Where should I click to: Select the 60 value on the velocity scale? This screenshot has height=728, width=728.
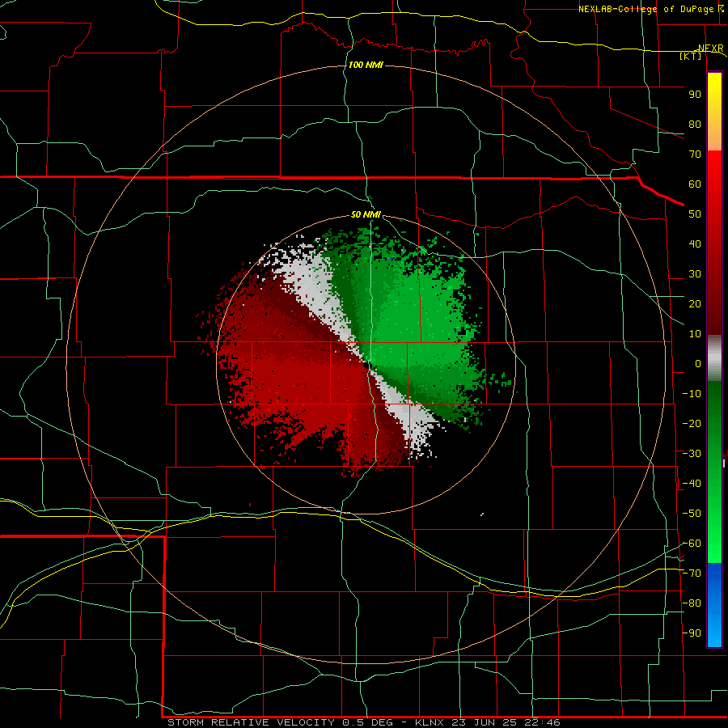point(695,184)
